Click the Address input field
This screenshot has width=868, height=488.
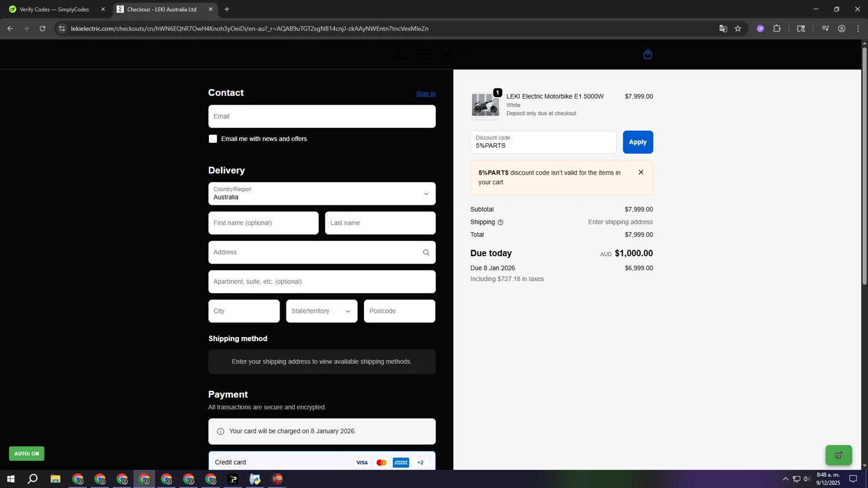point(322,253)
